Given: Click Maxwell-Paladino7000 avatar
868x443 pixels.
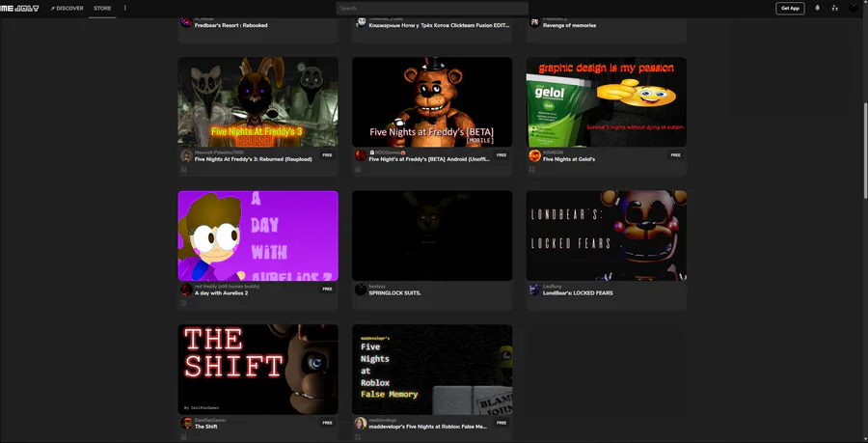Looking at the screenshot, I should [186, 155].
